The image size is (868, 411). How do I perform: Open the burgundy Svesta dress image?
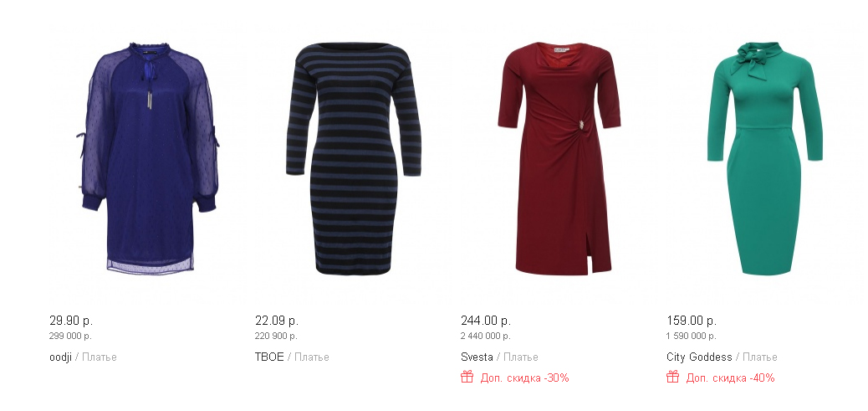point(559,159)
